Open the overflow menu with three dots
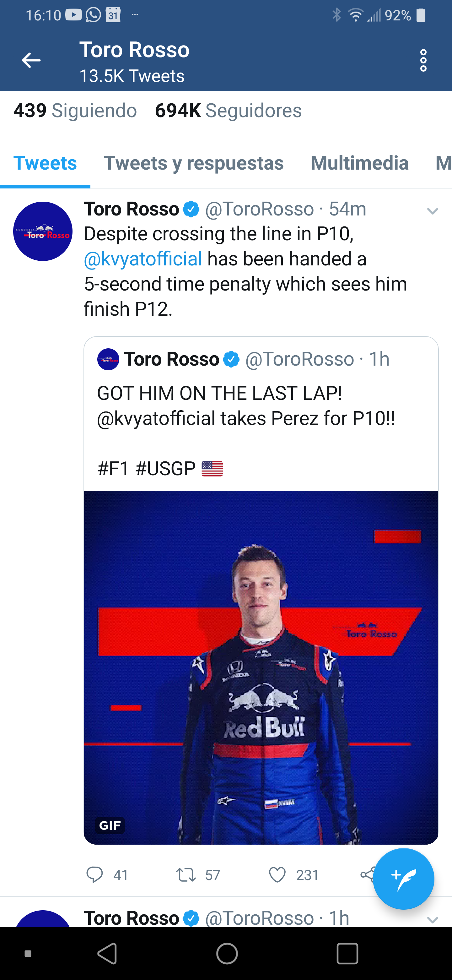 pyautogui.click(x=423, y=60)
